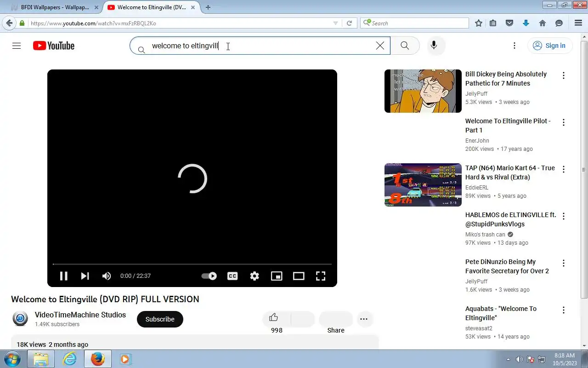Open options menu for Pete DiNunzio video

(x=564, y=263)
